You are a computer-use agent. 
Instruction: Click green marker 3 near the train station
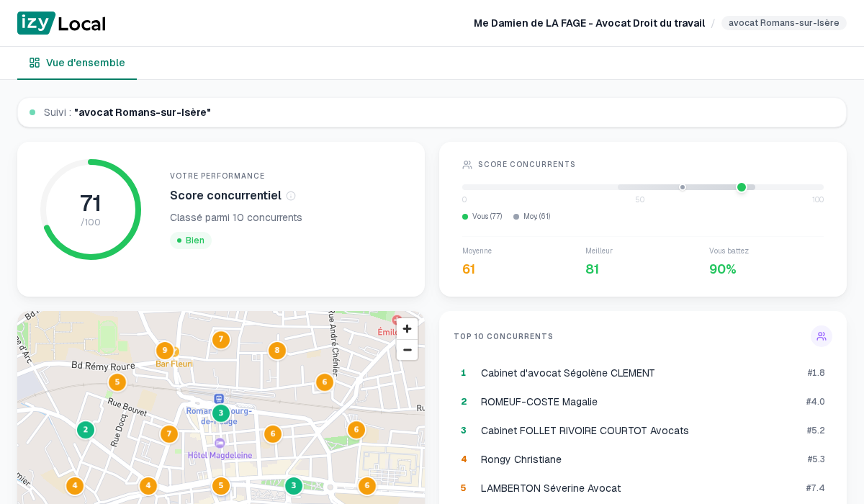(221, 413)
